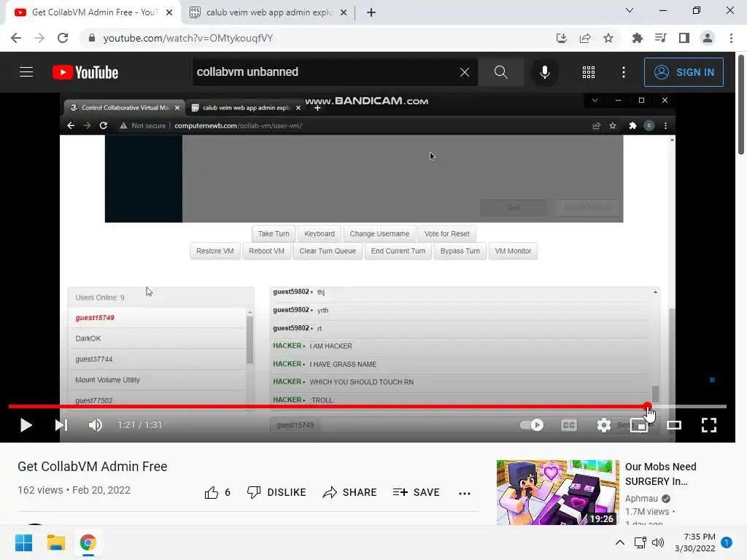The width and height of the screenshot is (747, 560).
Task: Click the page vertical scrollbar
Action: click(x=741, y=104)
